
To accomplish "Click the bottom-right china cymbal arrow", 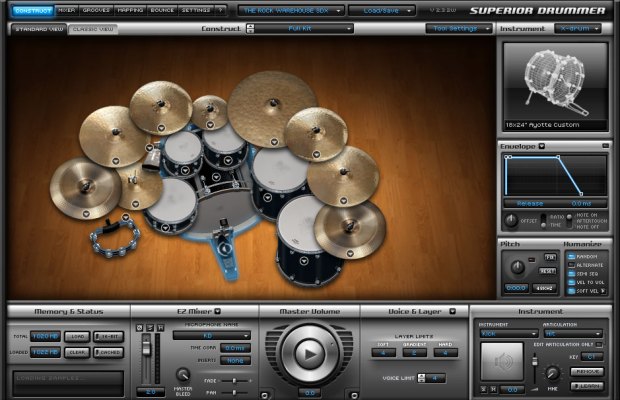I will click(x=350, y=253).
